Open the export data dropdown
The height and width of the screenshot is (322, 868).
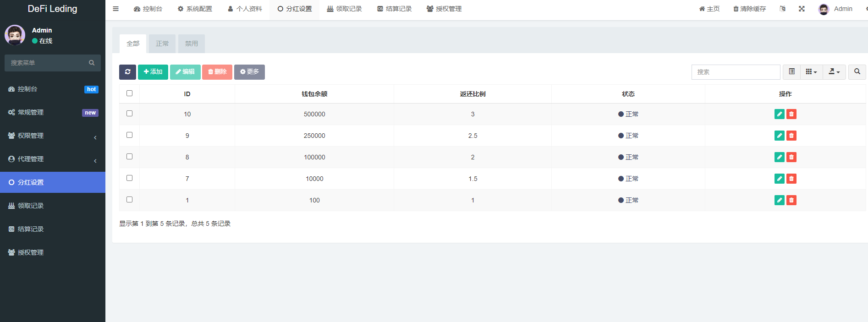[834, 72]
